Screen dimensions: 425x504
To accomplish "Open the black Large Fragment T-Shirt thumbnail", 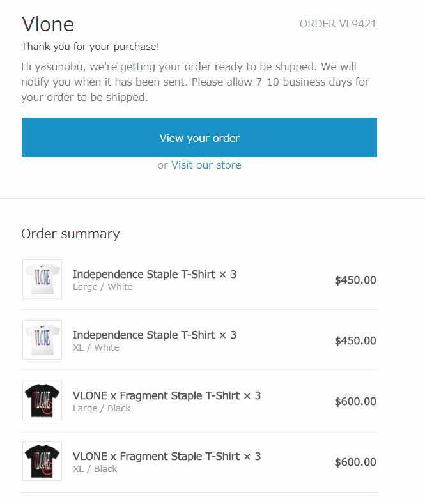I will tap(42, 401).
